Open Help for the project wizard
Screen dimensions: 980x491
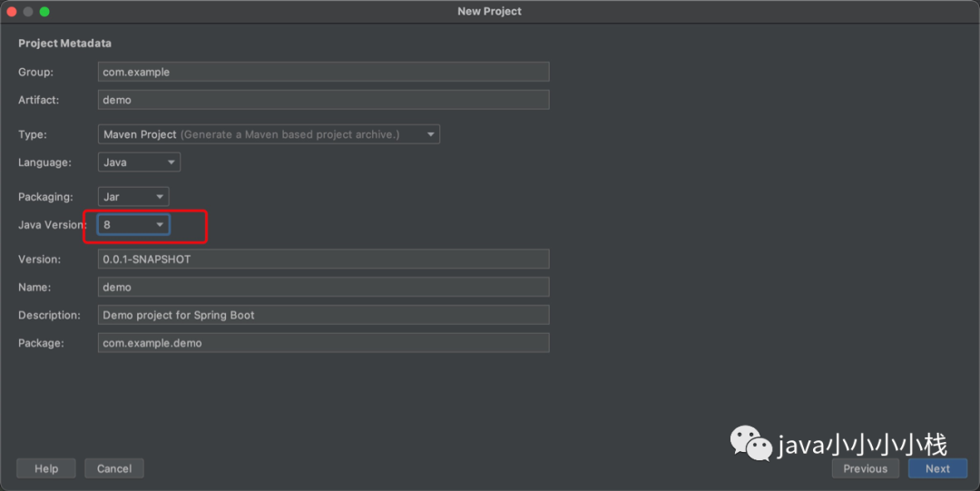[x=46, y=468]
